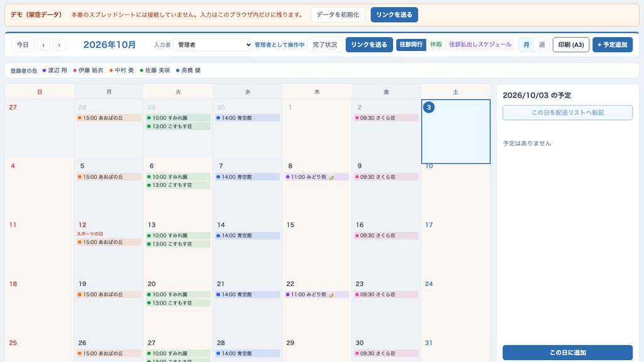Open Sept 29 10:00 すみれ園 event
644x362 pixels.
click(178, 118)
